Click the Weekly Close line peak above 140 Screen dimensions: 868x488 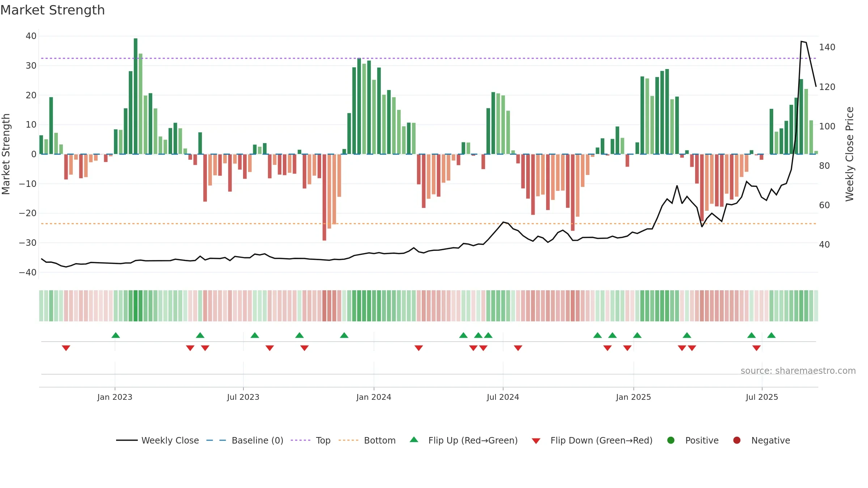[x=801, y=42]
